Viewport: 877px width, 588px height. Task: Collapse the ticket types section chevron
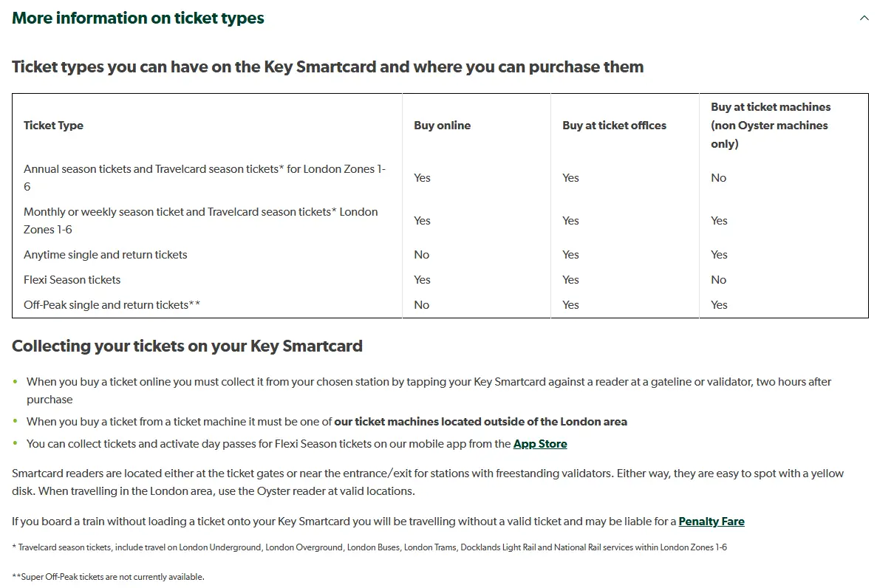tap(864, 18)
